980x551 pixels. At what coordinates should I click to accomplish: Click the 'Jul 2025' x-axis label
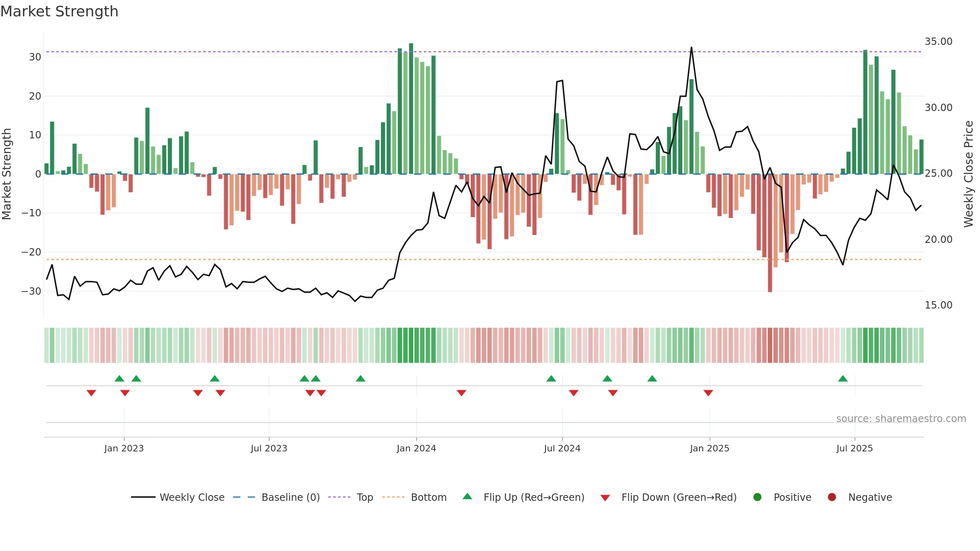tap(855, 448)
